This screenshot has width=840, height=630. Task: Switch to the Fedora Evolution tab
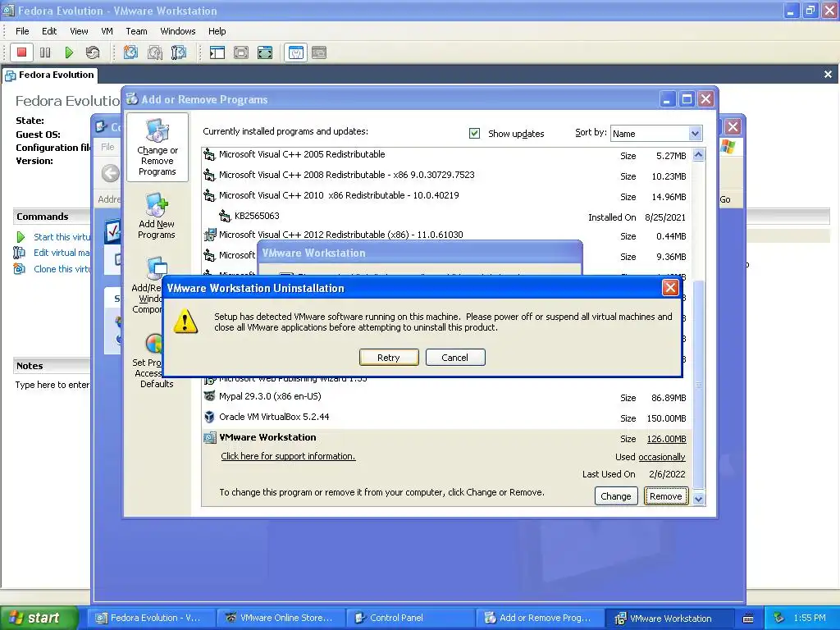click(50, 75)
